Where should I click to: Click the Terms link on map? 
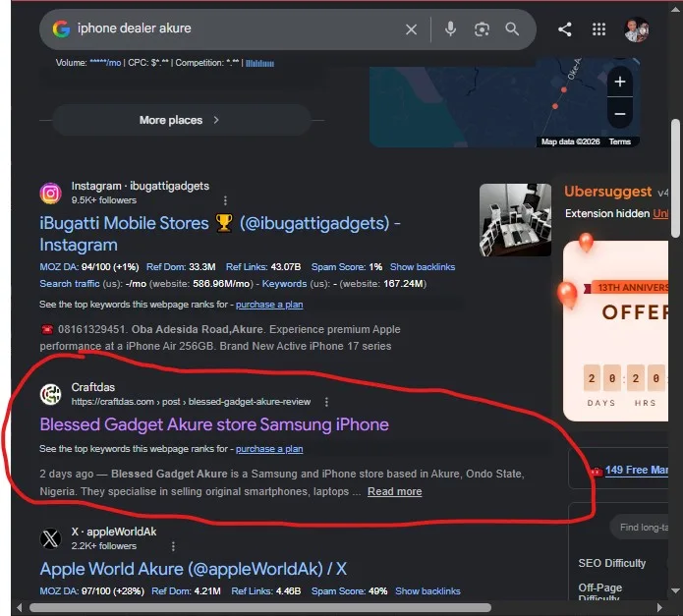[620, 141]
